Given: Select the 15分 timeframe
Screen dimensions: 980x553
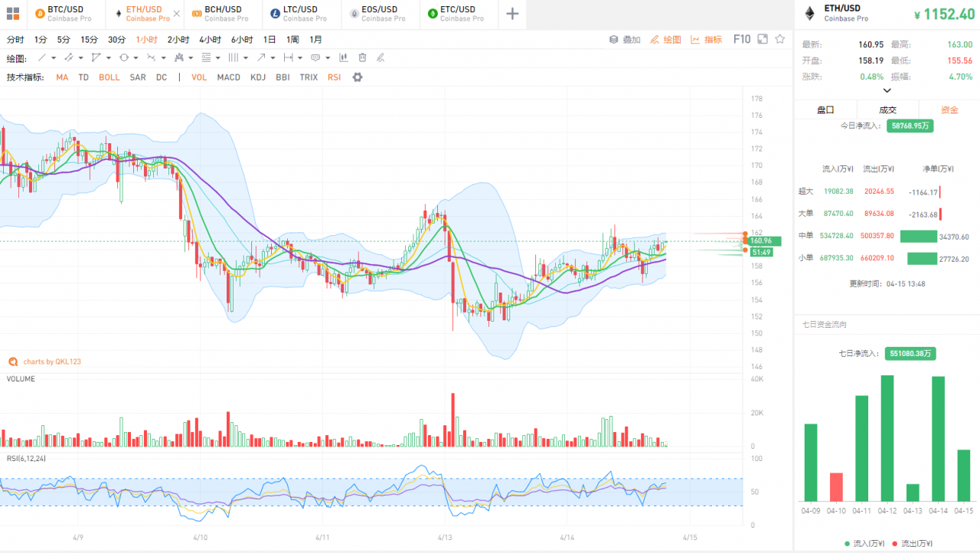Looking at the screenshot, I should (89, 39).
